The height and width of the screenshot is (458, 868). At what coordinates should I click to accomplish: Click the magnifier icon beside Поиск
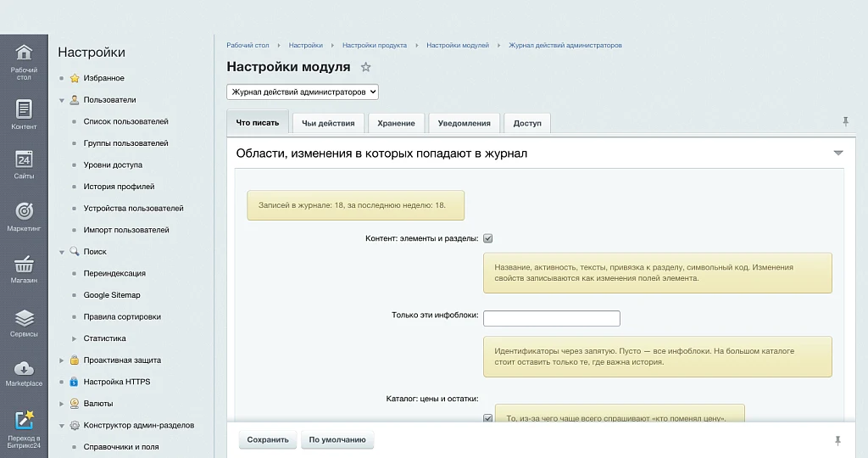pyautogui.click(x=75, y=251)
